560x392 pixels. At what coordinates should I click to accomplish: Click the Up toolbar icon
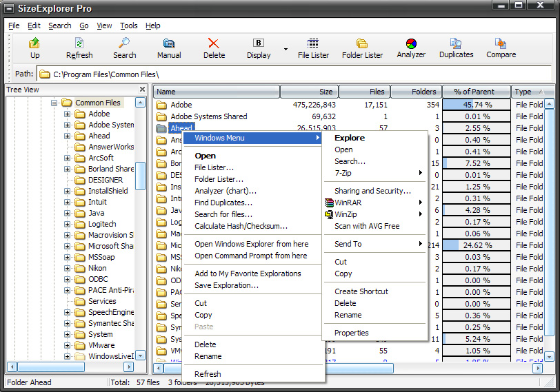(x=34, y=48)
